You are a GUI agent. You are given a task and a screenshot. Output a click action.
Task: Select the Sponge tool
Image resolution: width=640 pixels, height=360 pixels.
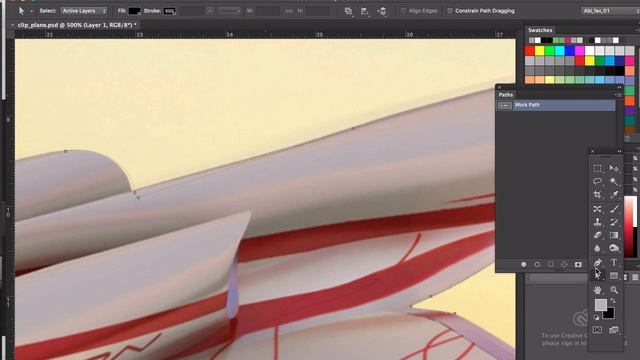(x=614, y=248)
